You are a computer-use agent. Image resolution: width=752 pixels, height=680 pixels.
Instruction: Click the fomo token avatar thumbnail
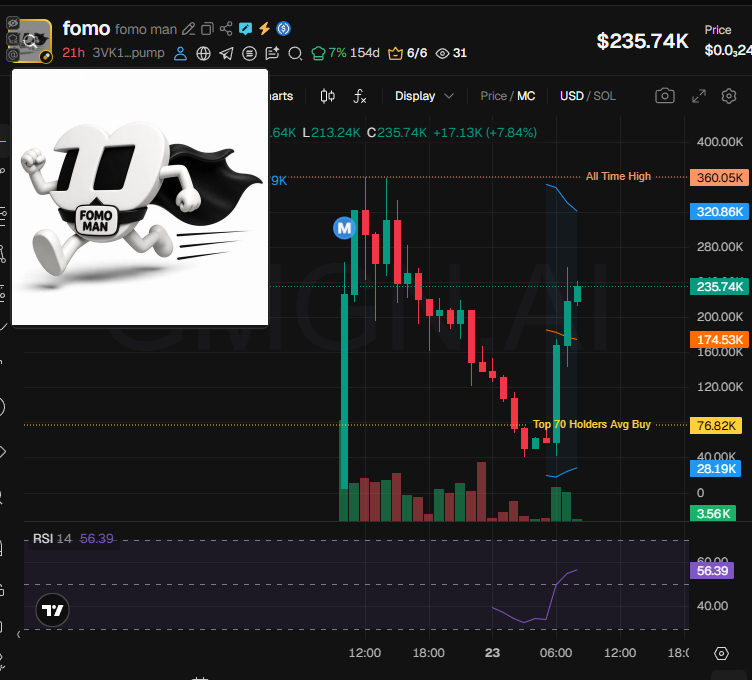(x=30, y=40)
